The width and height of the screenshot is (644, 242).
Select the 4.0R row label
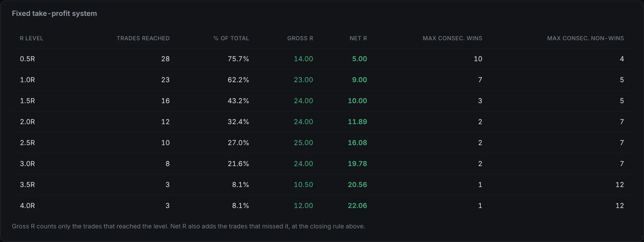(27, 205)
